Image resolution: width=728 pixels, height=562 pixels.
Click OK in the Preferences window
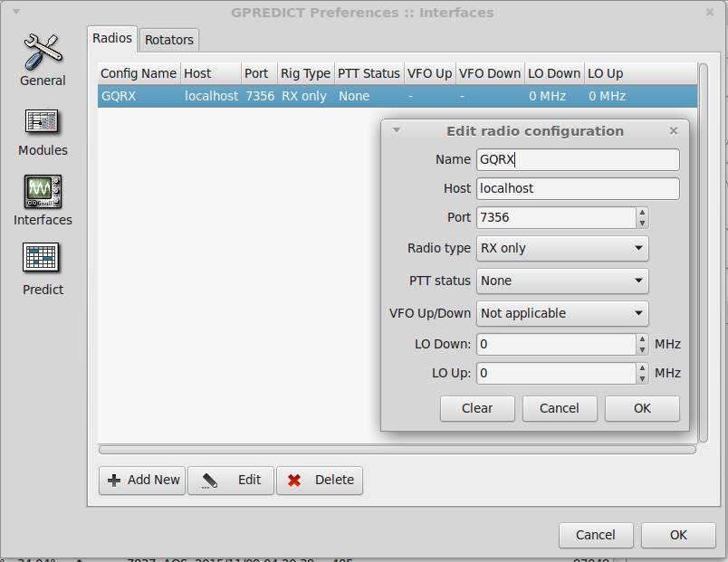pyautogui.click(x=678, y=535)
